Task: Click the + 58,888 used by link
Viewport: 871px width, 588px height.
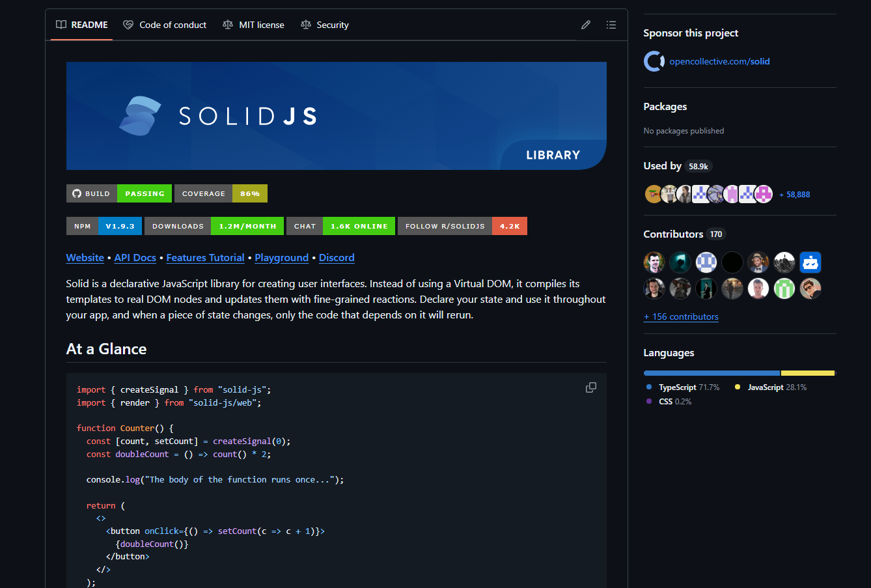Action: point(794,195)
